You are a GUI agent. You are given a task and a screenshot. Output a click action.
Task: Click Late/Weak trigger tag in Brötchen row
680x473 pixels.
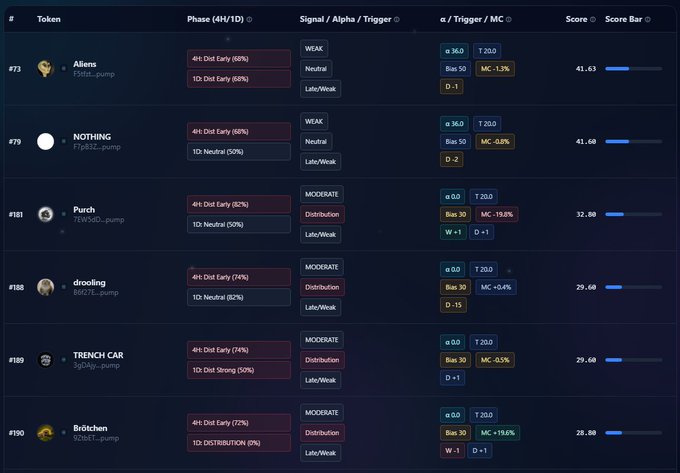[320, 453]
